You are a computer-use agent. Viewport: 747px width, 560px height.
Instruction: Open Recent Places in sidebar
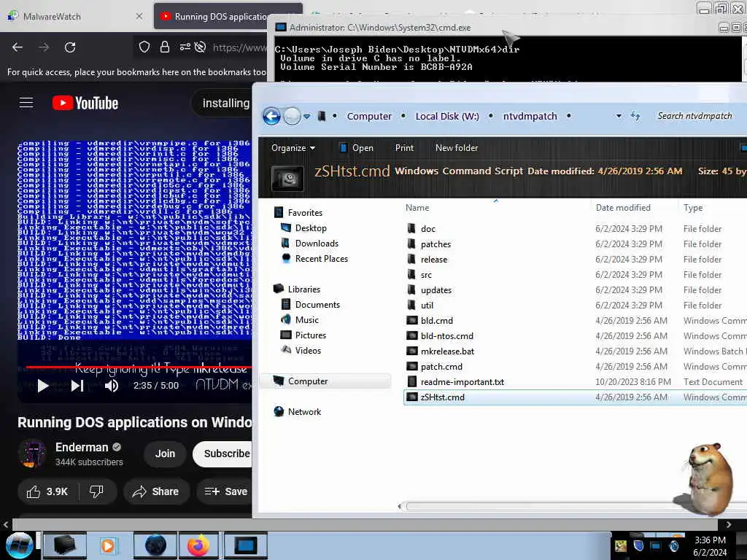point(321,259)
